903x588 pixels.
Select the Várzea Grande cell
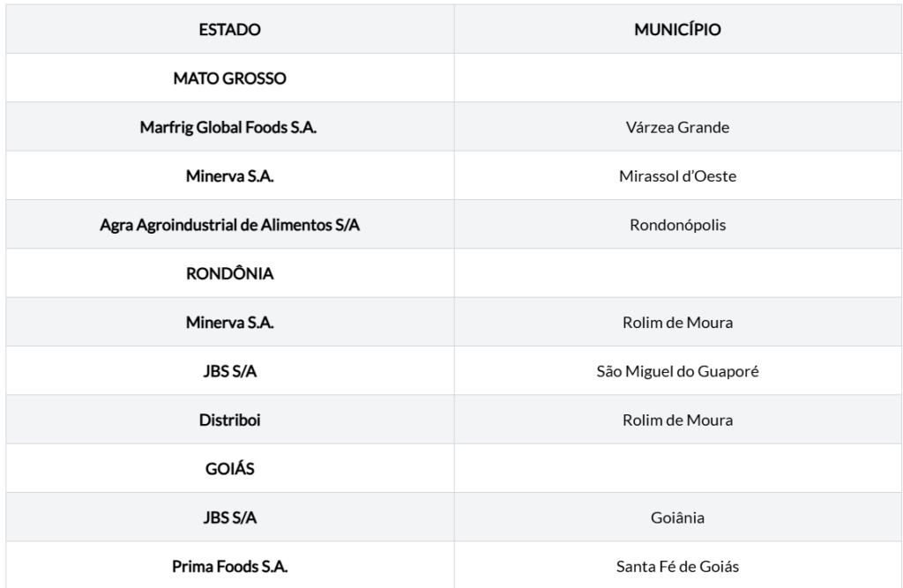[x=677, y=127]
